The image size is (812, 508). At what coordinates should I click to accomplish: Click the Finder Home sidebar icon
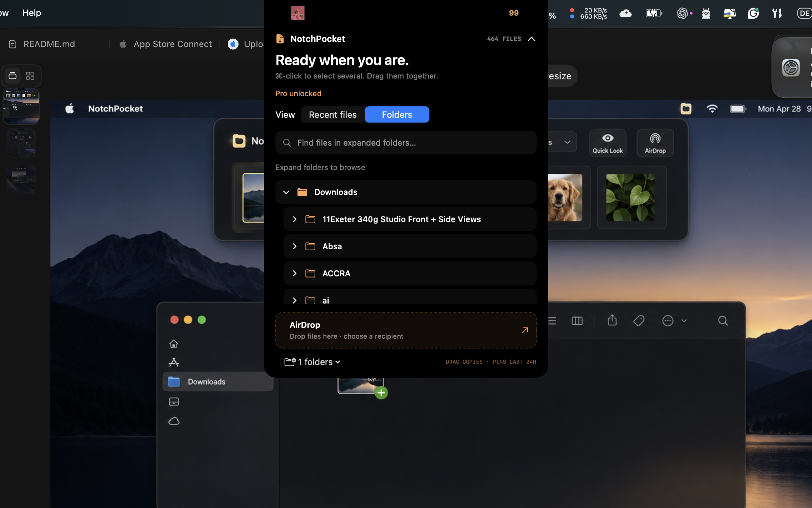[x=174, y=344]
